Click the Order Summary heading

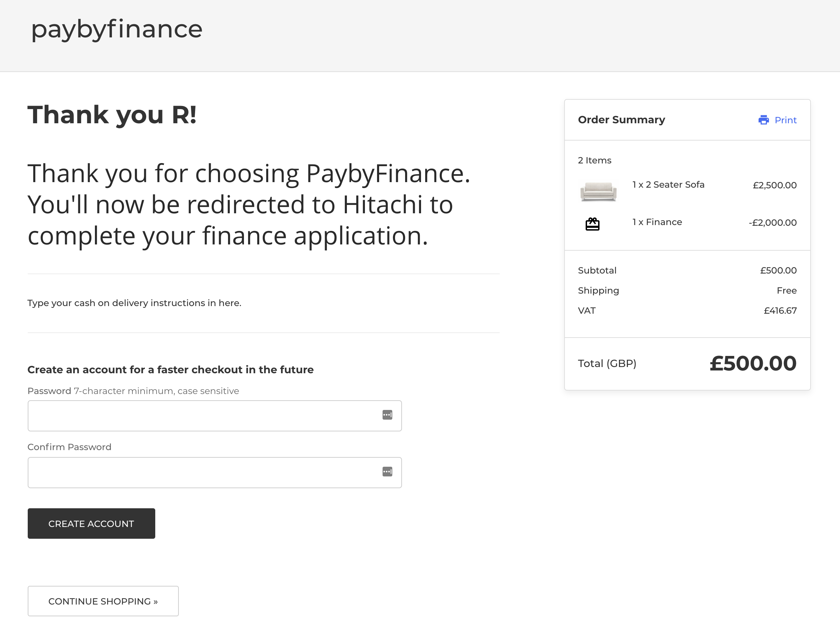point(621,119)
